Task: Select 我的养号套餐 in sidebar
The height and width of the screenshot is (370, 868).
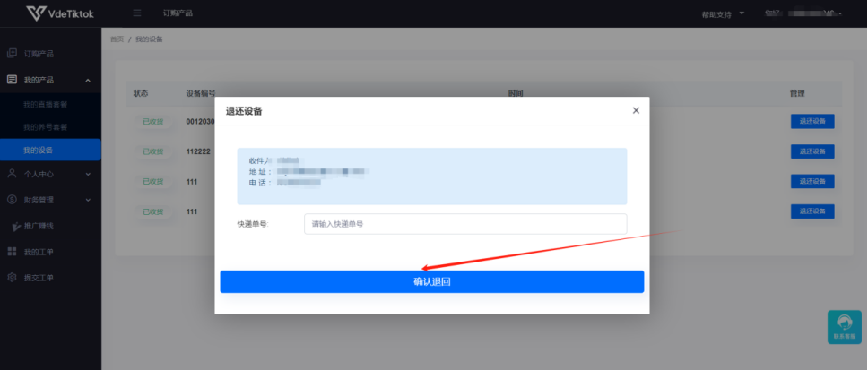Action: point(45,127)
